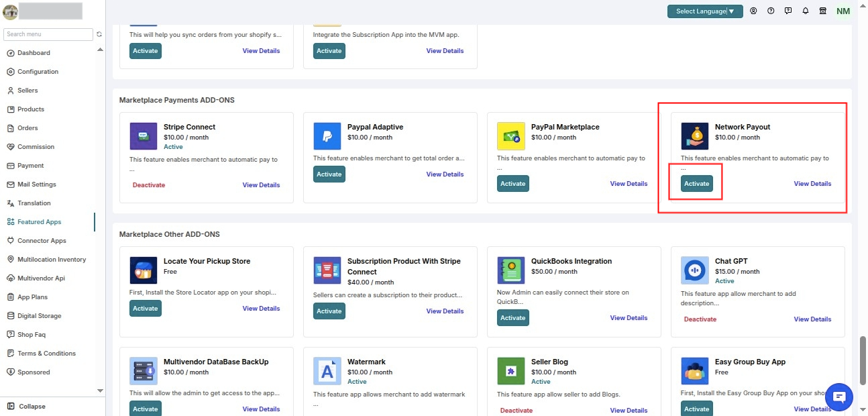Click the Chat GPT app icon
Image resolution: width=868 pixels, height=416 pixels.
695,270
